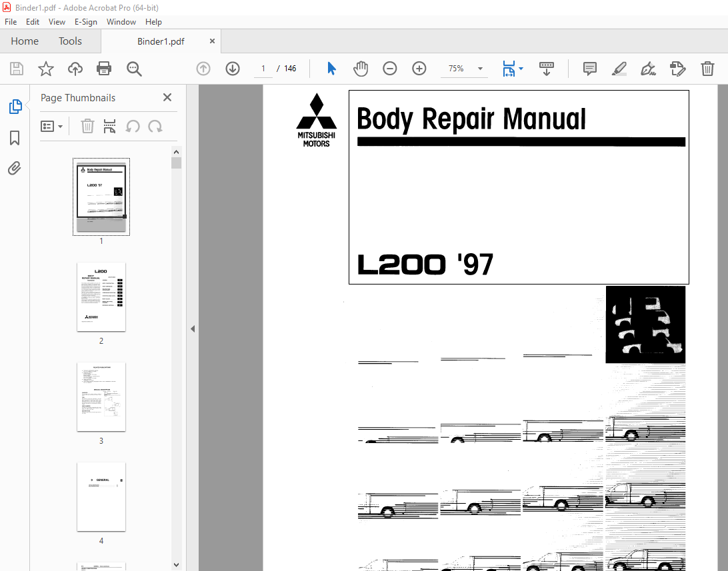This screenshot has height=571, width=728.
Task: Click the "Body Repair Manual" title text
Action: 471,119
